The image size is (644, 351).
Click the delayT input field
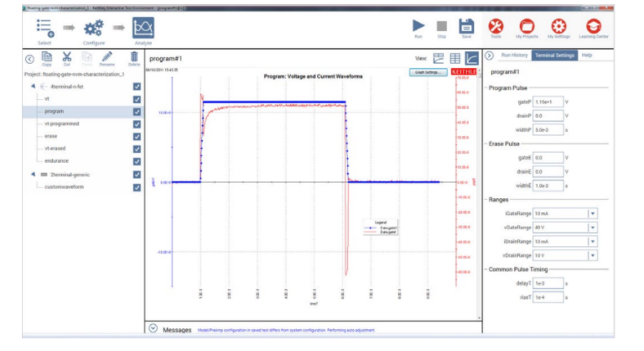(548, 284)
